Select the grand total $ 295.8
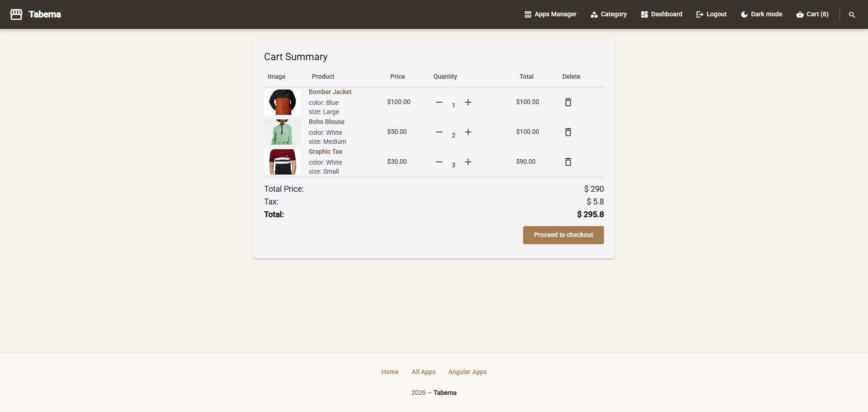The image size is (868, 412). point(590,214)
